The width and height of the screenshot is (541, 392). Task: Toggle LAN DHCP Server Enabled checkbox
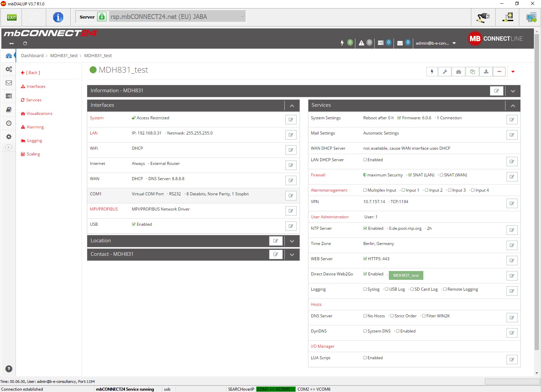[365, 160]
